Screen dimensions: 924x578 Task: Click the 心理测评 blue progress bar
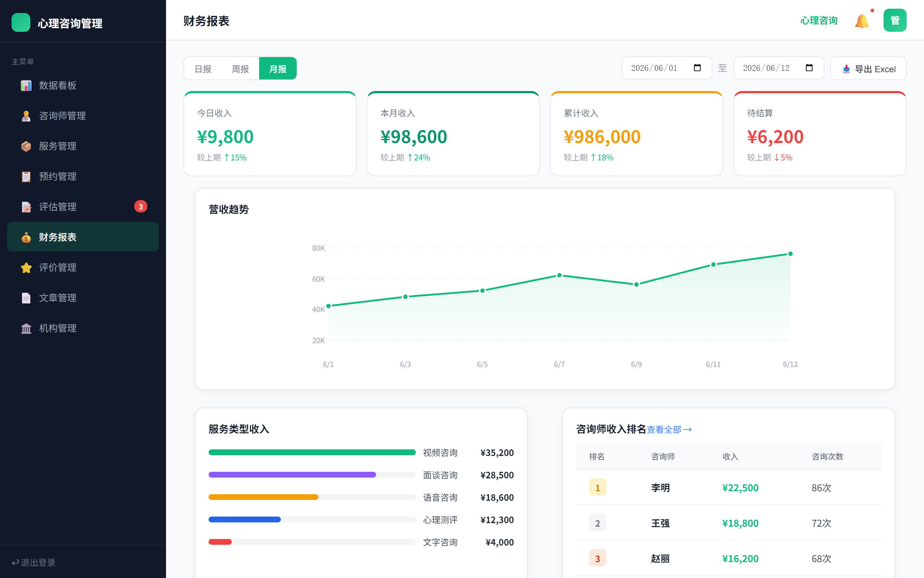tap(244, 519)
